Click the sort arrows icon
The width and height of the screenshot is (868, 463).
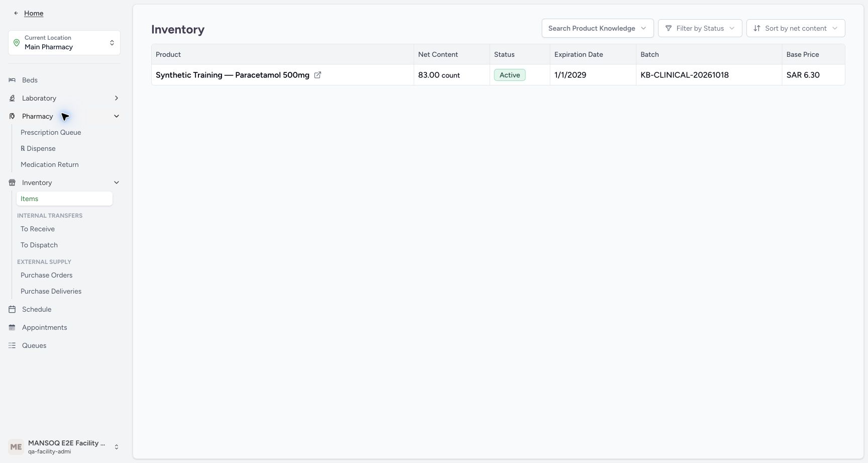pyautogui.click(x=757, y=28)
